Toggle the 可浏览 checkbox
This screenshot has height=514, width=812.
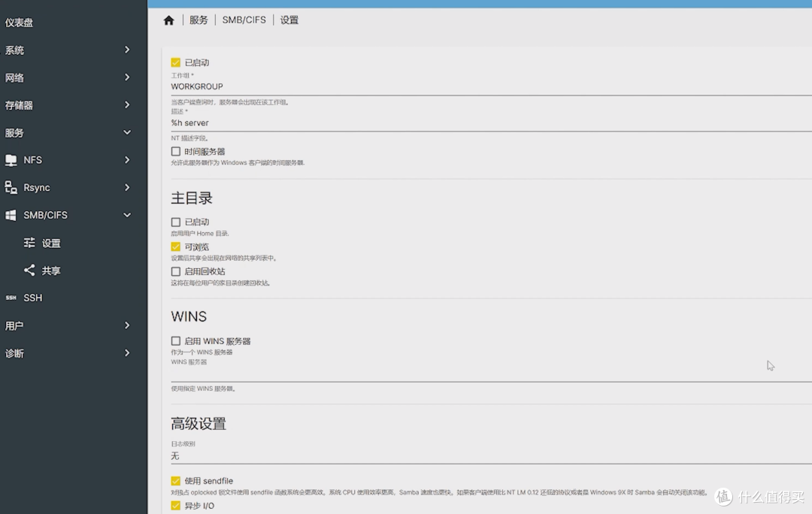tap(176, 247)
